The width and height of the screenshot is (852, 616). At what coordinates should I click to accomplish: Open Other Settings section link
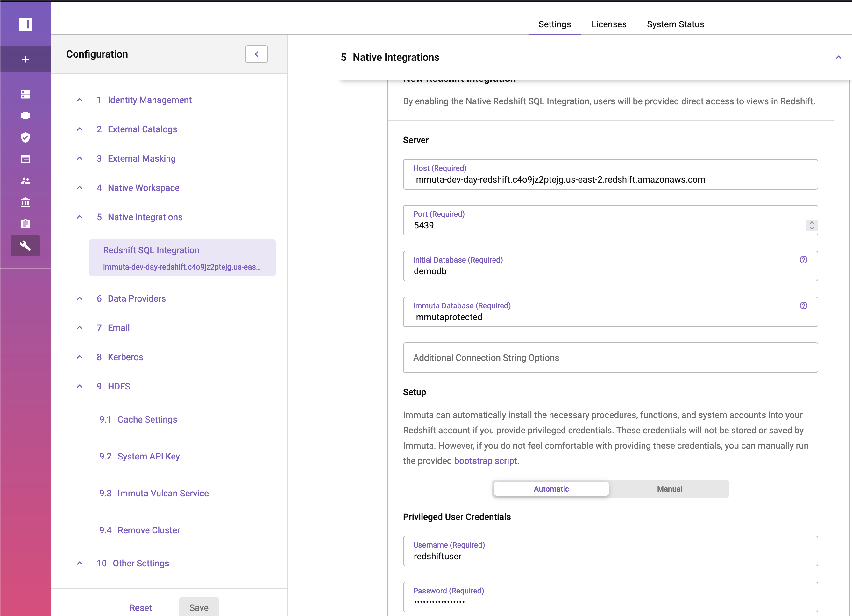click(133, 563)
